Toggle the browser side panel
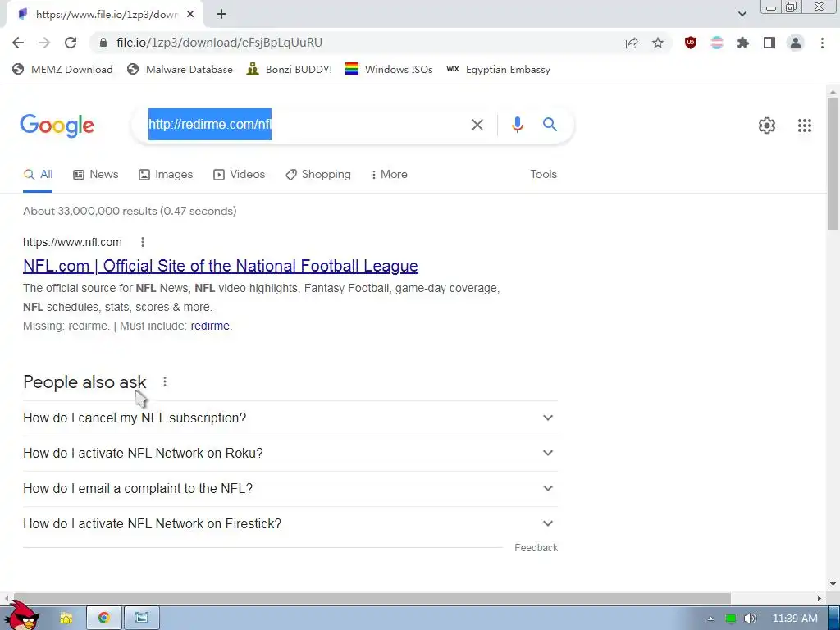This screenshot has width=840, height=630. point(769,43)
